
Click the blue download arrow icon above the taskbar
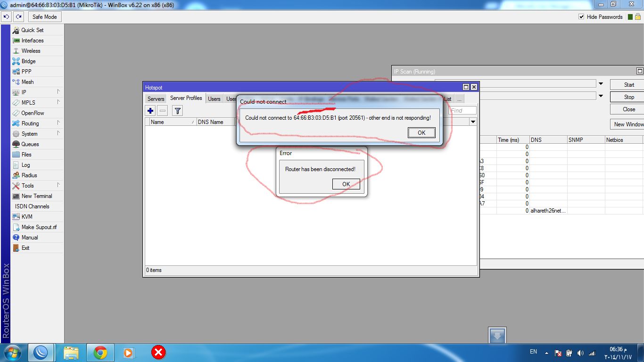point(498,336)
